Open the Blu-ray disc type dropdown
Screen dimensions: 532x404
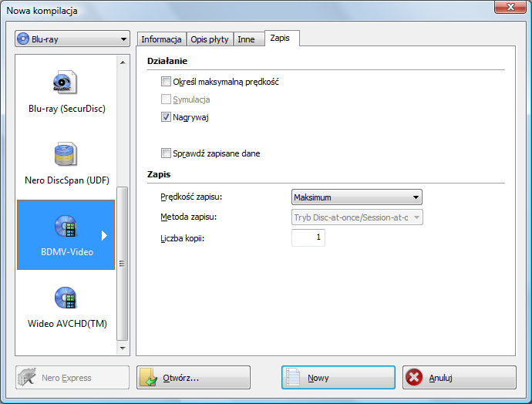click(x=72, y=39)
